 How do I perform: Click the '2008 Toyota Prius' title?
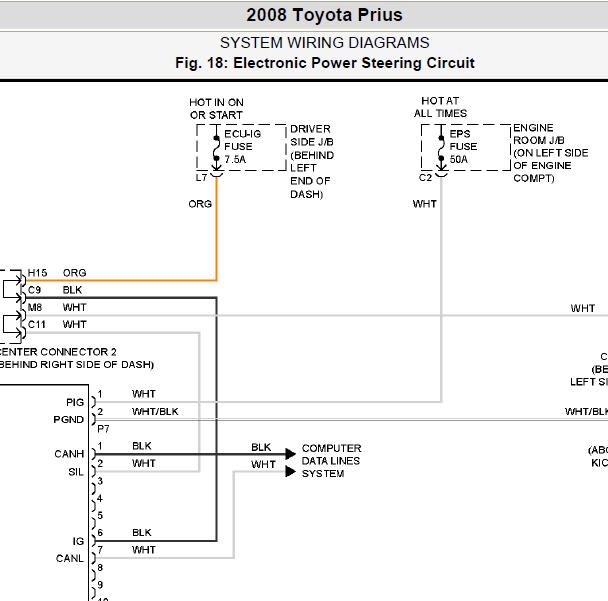[324, 15]
